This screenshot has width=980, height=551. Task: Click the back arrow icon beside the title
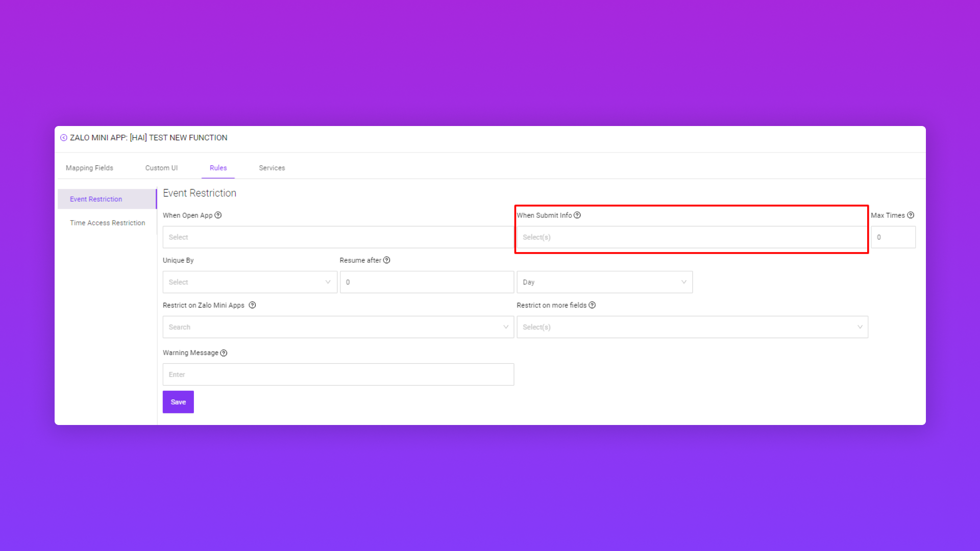pos(64,138)
